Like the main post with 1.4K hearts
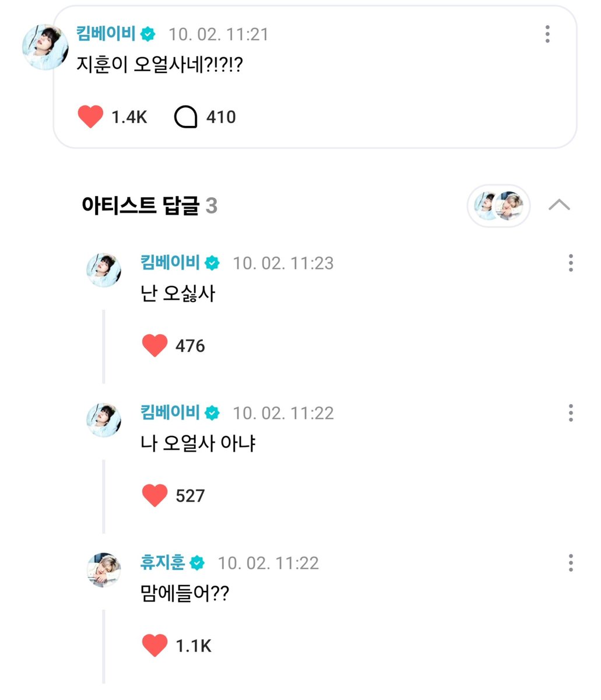The image size is (601, 700). pos(90,117)
